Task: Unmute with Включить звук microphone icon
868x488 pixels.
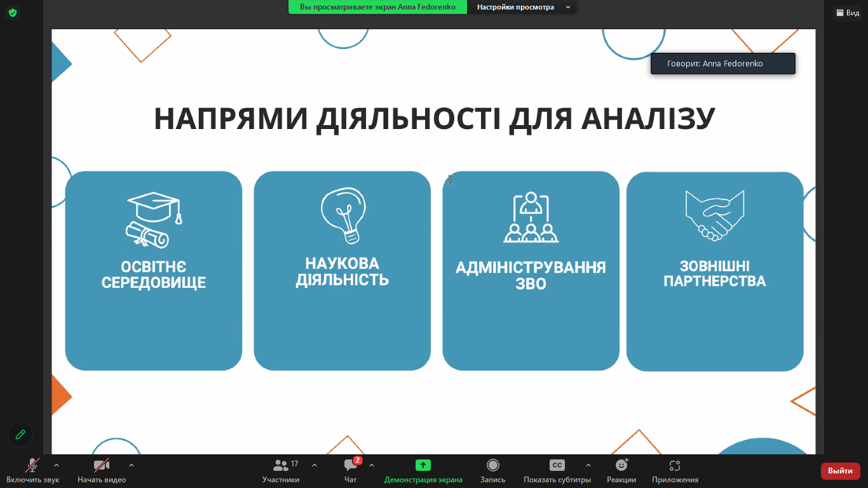Action: [32, 466]
